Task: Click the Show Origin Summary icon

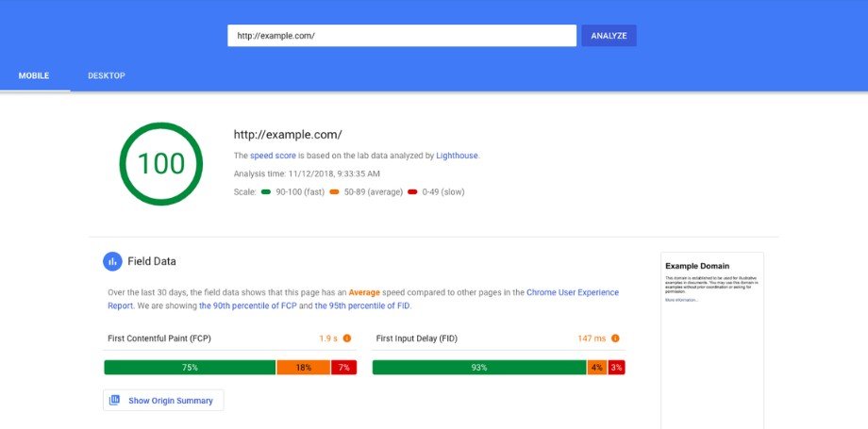Action: [115, 401]
